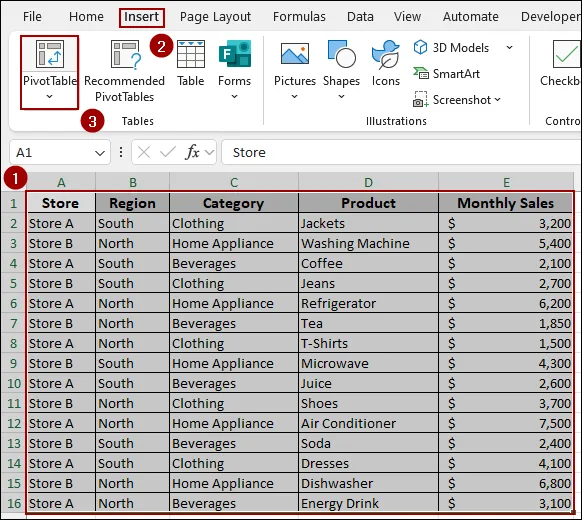Viewport: 582px width, 520px height.
Task: Select the Energy Drink cell
Action: tap(368, 503)
